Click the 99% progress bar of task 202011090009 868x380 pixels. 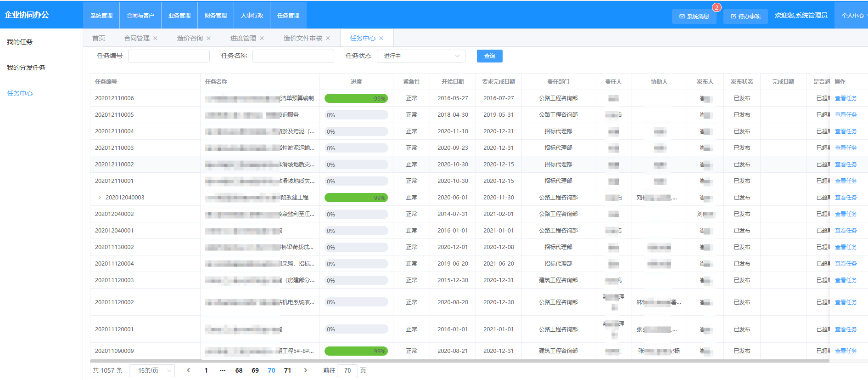click(x=356, y=351)
